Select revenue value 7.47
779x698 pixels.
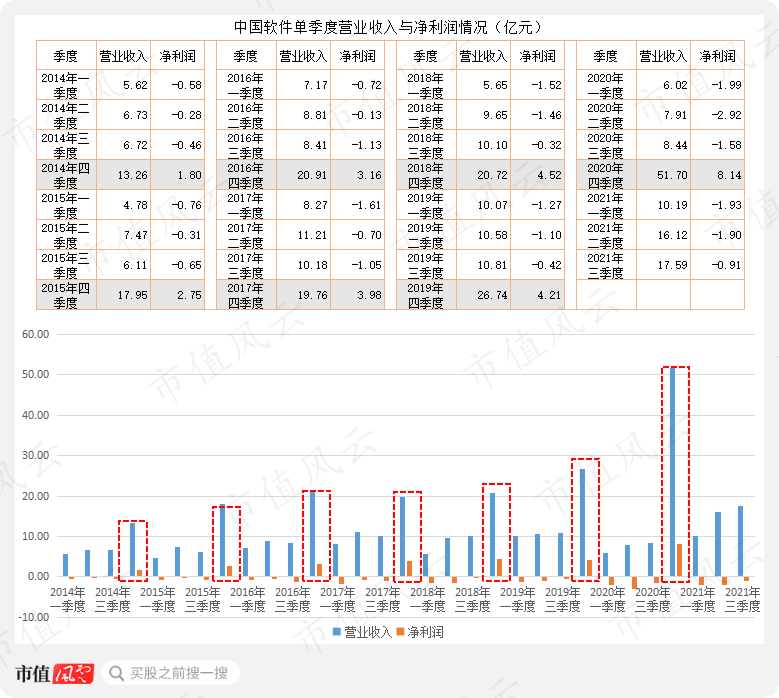click(x=135, y=235)
